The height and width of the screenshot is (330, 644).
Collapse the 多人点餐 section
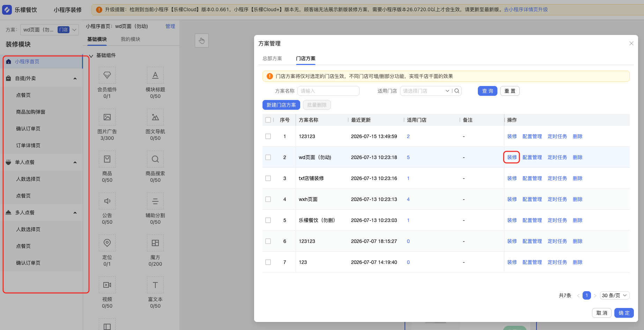[75, 213]
